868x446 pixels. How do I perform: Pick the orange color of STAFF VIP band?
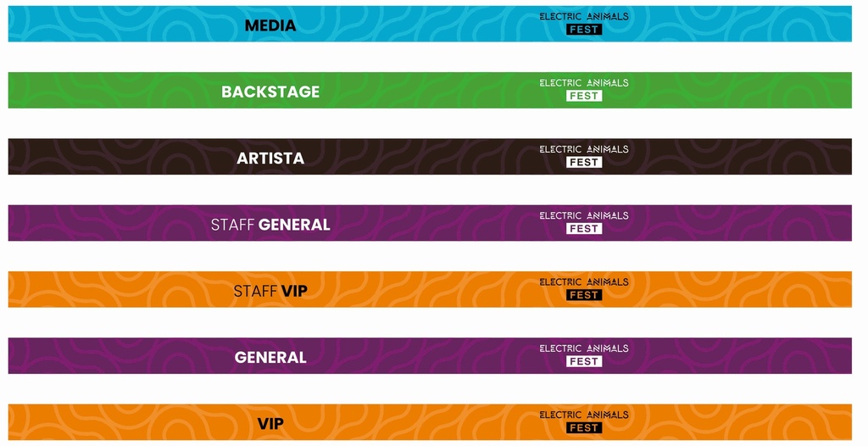430,289
